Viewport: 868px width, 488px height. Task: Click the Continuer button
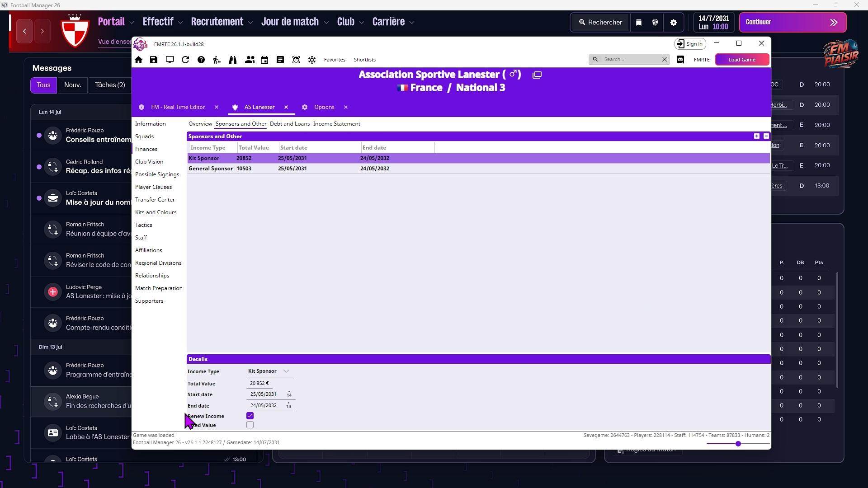point(792,22)
